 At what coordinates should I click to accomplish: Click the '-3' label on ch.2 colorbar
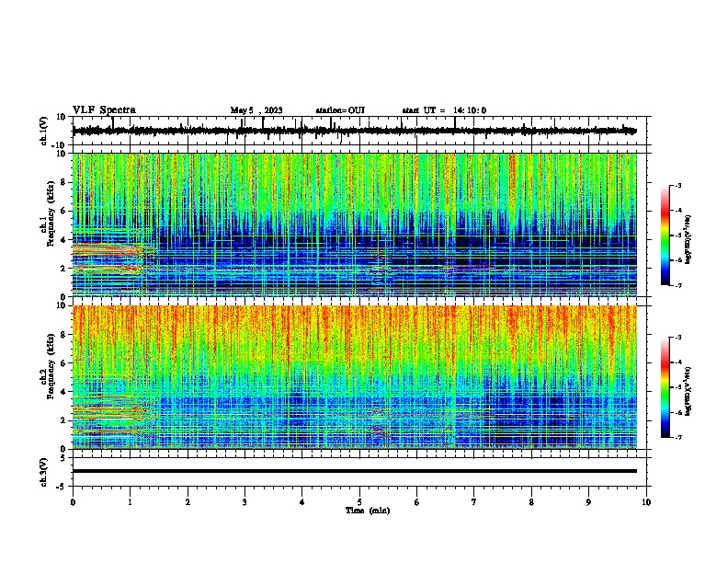(677, 338)
